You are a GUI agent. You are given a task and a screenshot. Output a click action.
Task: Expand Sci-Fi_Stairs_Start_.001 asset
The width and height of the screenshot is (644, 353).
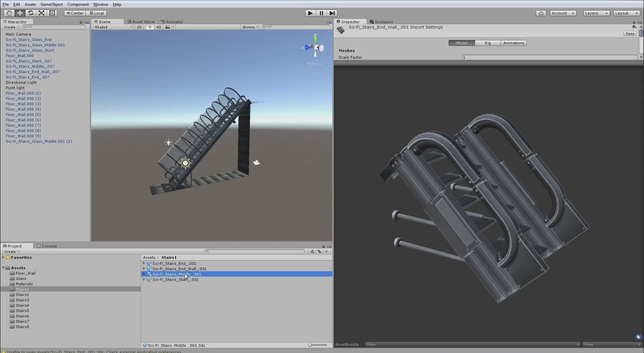[144, 279]
